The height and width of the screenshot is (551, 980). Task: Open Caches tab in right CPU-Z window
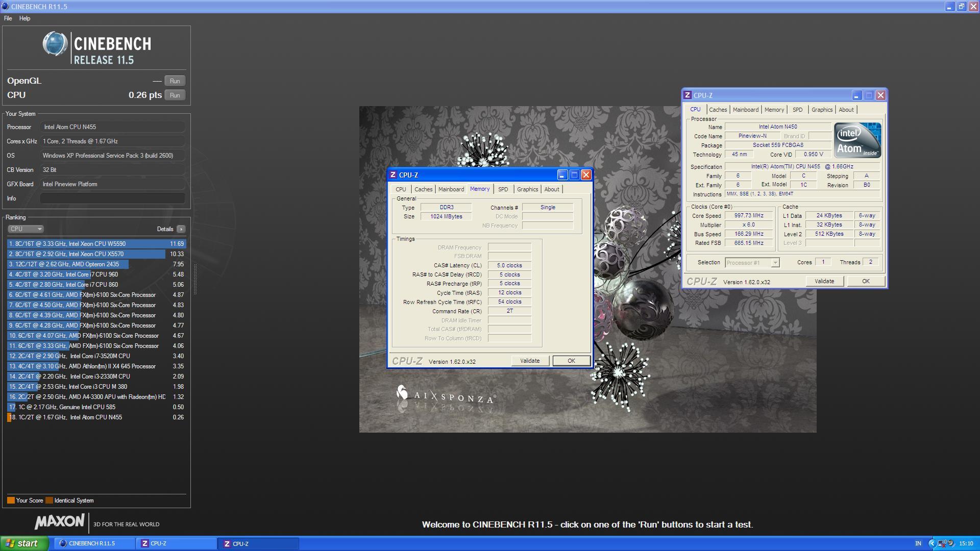point(718,110)
